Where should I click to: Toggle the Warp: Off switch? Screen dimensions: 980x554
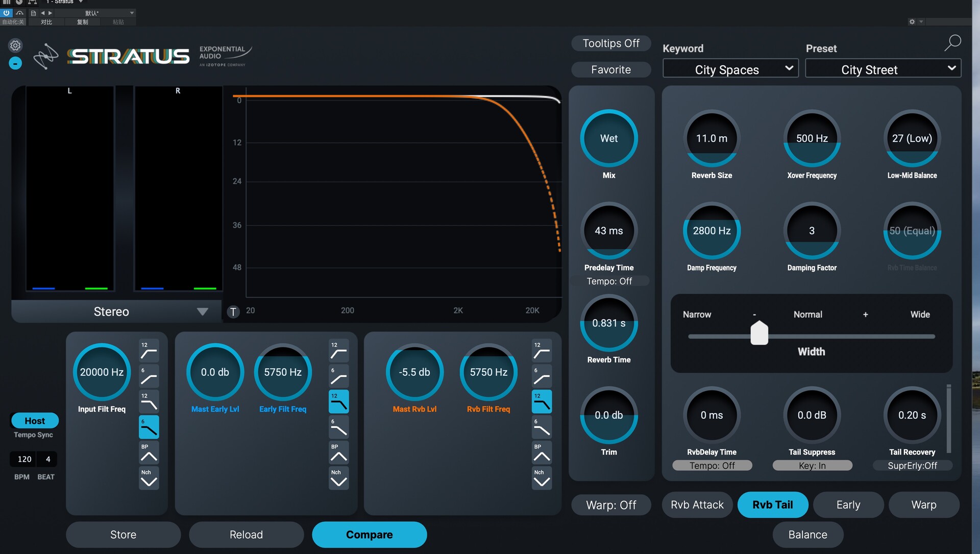611,505
